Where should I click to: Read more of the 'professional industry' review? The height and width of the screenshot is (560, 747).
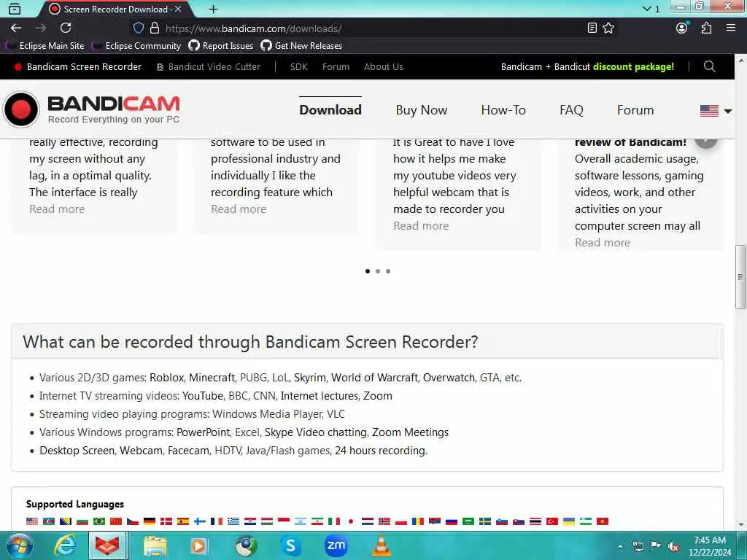coord(239,209)
